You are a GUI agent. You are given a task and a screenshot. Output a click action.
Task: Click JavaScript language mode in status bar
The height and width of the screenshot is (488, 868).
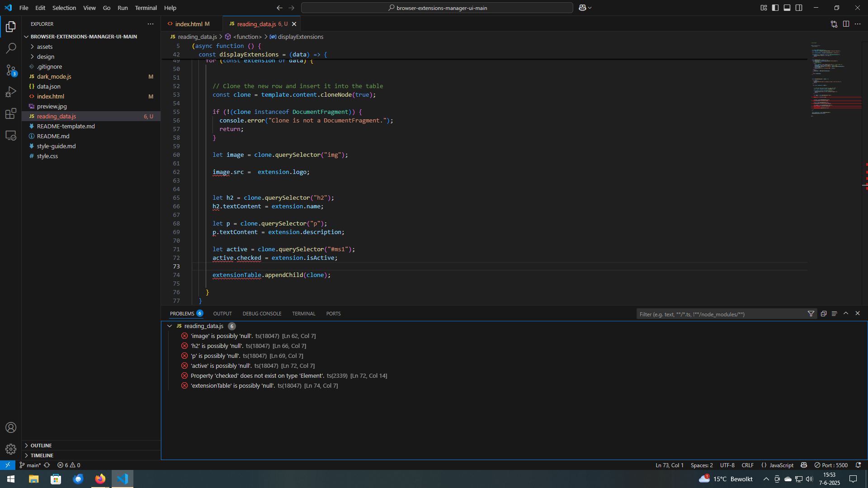click(x=781, y=465)
